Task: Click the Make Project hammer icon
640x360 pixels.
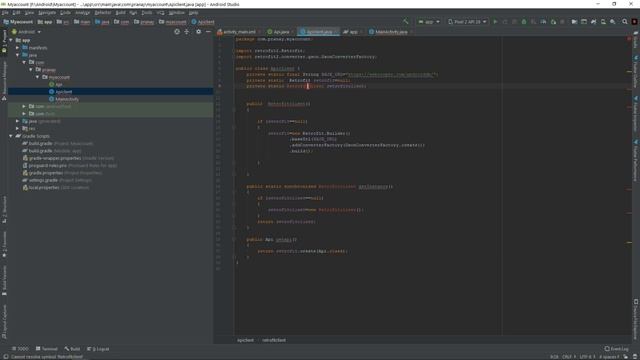Action: [405, 22]
